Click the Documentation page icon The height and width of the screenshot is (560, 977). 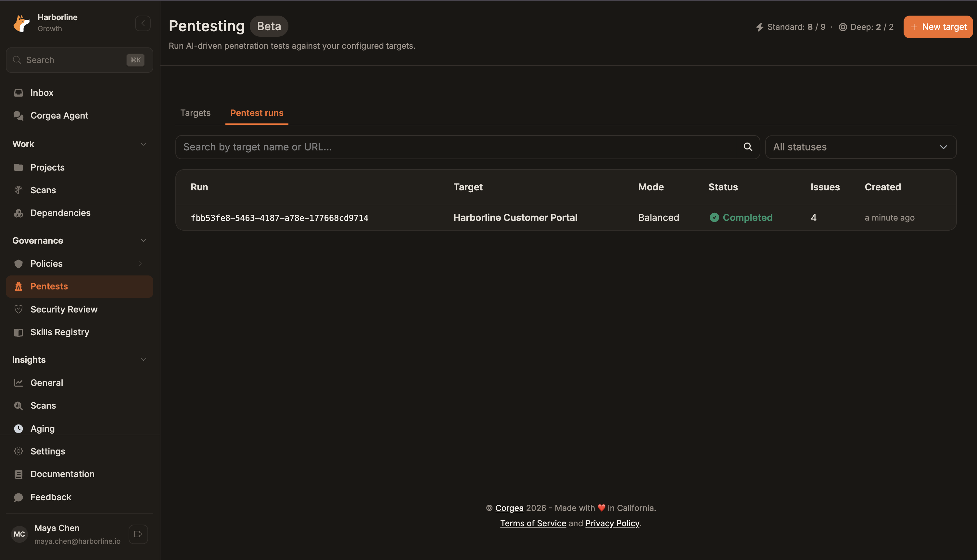(19, 474)
